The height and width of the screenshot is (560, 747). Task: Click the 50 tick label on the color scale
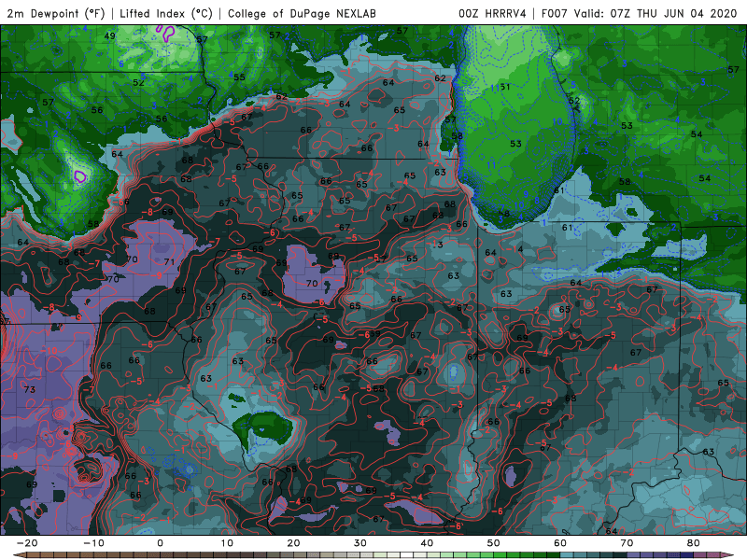[494, 543]
